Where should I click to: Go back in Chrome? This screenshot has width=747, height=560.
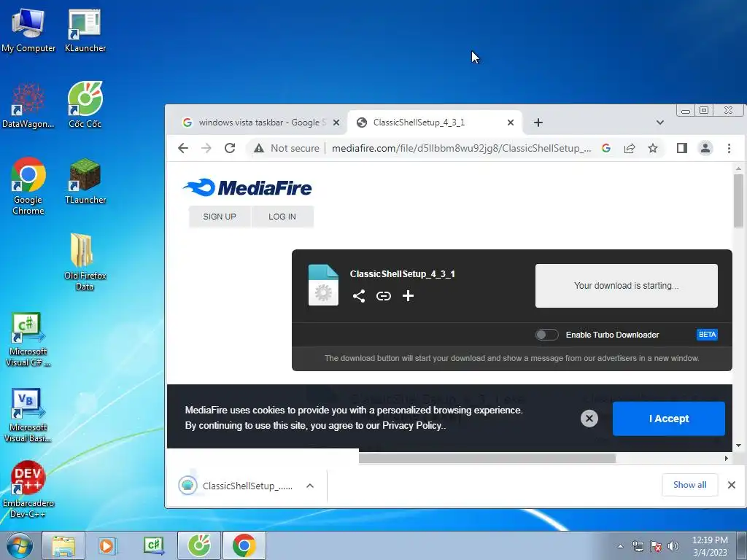(183, 148)
